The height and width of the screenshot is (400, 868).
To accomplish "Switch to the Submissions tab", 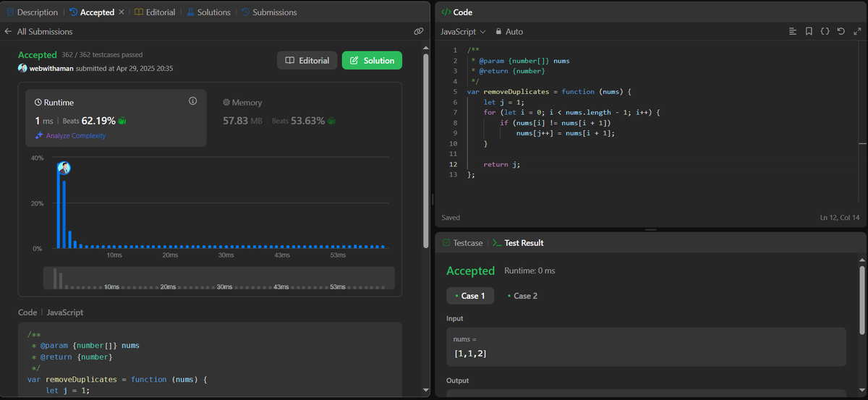I will coord(269,12).
